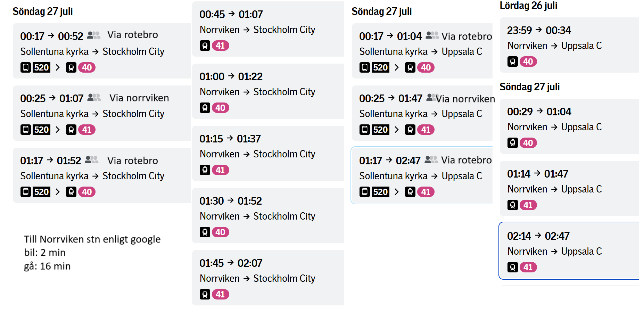Select the 00:29→01:04 Norrviken to Uppsala C trip
The width and height of the screenshot is (644, 312).
tap(569, 126)
